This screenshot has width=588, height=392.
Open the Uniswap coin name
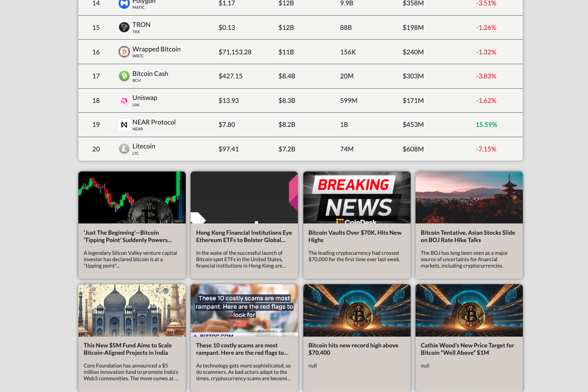pyautogui.click(x=145, y=98)
